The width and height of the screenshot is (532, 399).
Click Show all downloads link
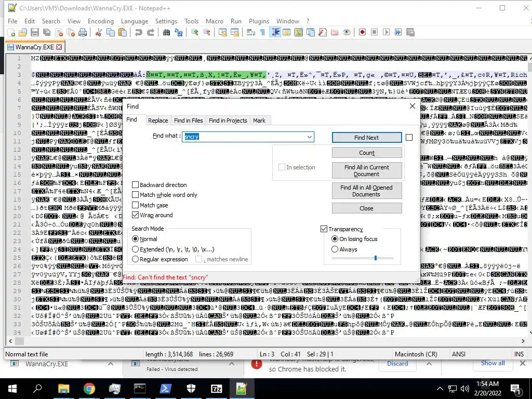pyautogui.click(x=493, y=363)
